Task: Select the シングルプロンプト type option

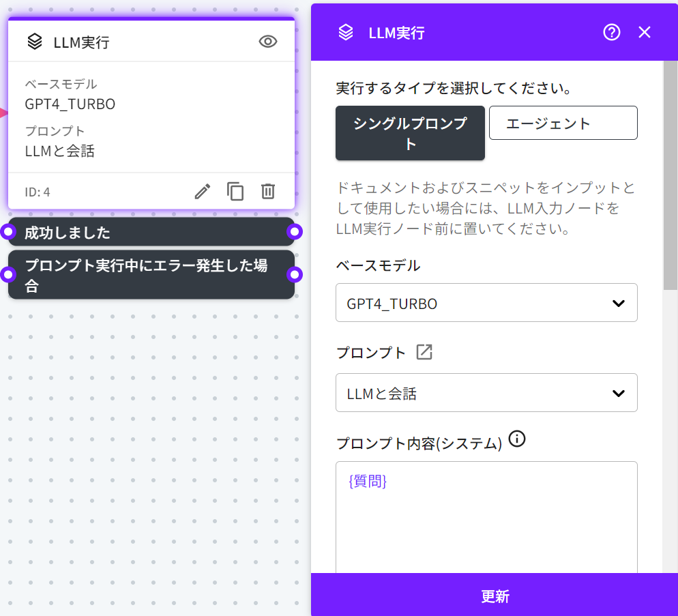Action: coord(410,133)
